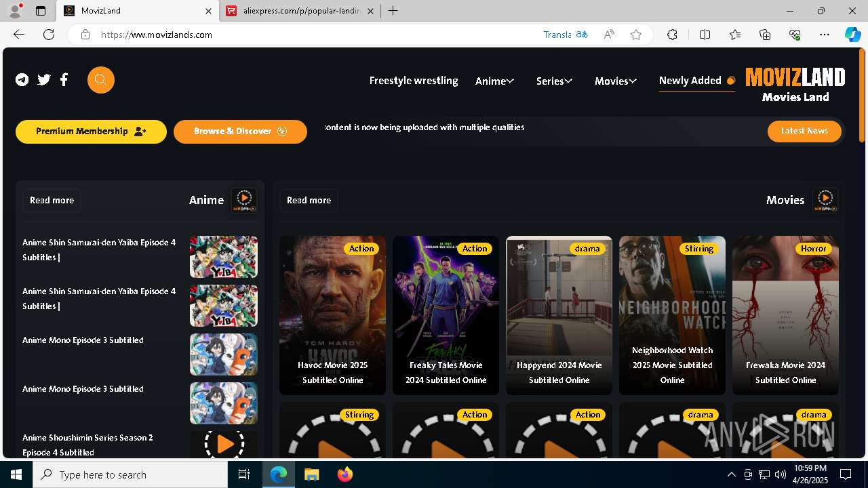Click Action tag on Havoc poster
Image resolution: width=868 pixels, height=488 pixels.
tap(361, 249)
